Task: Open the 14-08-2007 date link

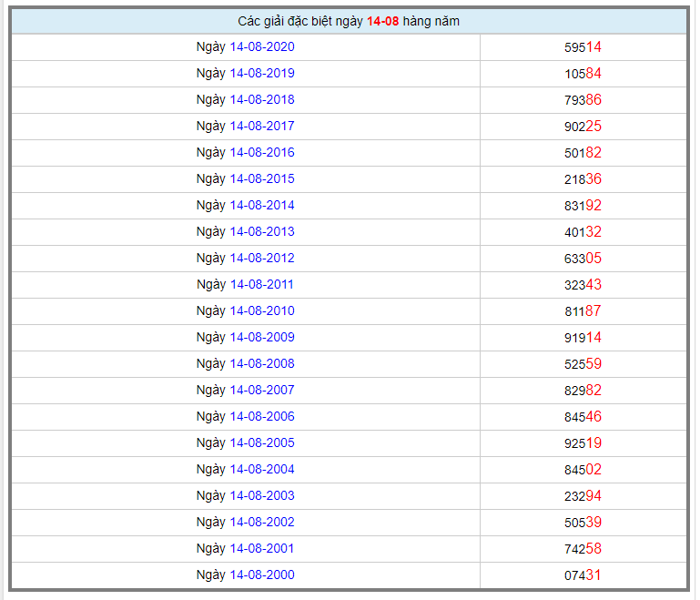Action: [262, 390]
